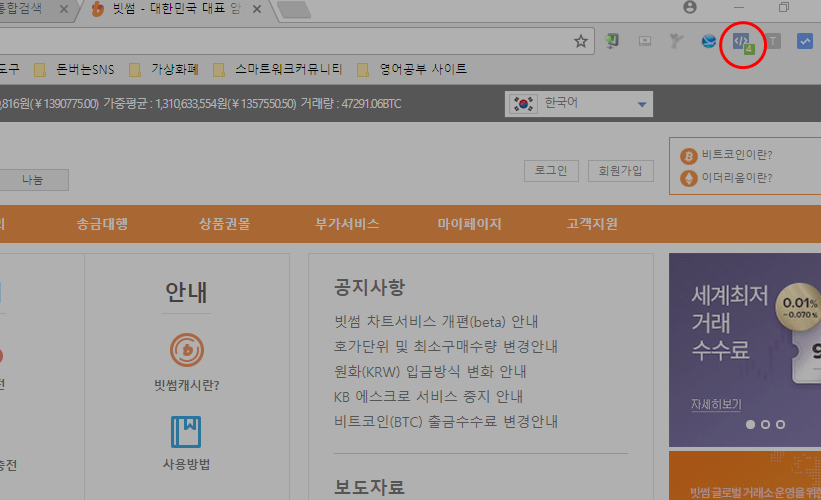Open the green monitor extension icon
The height and width of the screenshot is (500, 821).
point(612,41)
